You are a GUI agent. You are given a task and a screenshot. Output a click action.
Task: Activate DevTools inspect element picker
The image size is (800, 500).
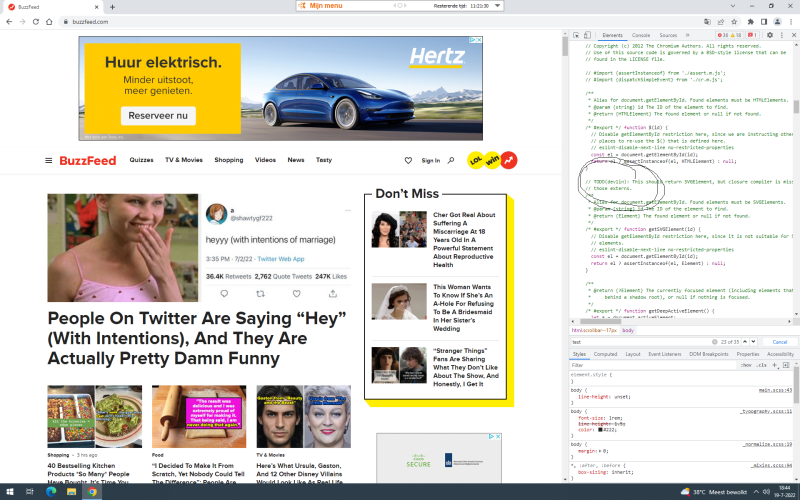click(578, 35)
